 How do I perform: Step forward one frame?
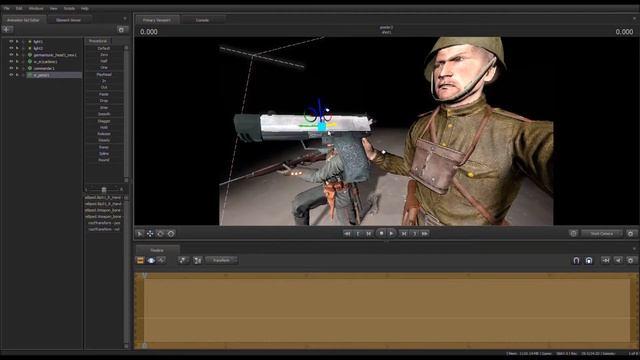click(x=404, y=234)
